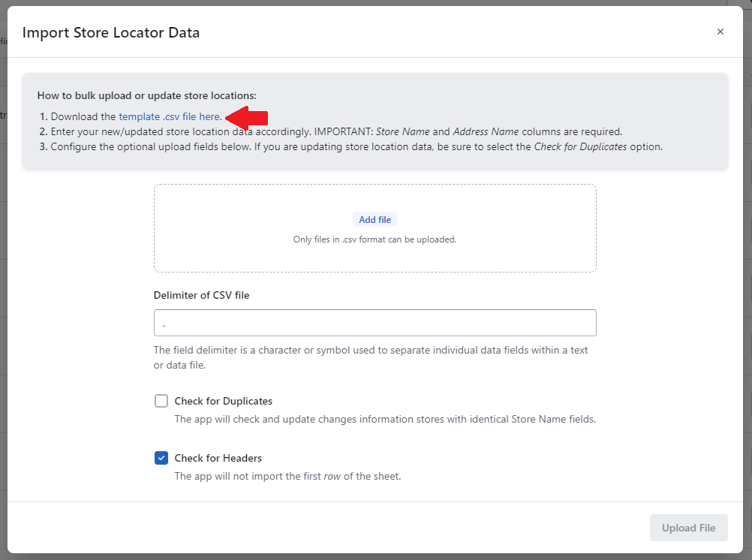Click the 'How to bulk upload' instructions heading
This screenshot has height=560, width=752.
(x=146, y=95)
